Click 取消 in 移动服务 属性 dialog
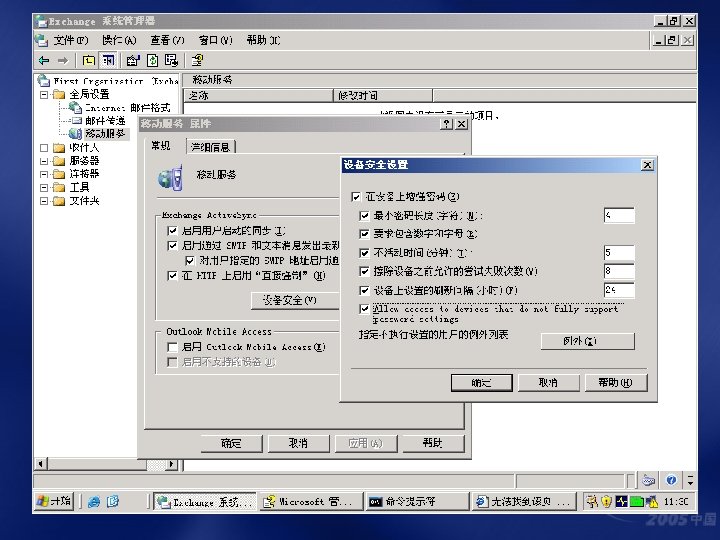The image size is (720, 540). coord(298,443)
